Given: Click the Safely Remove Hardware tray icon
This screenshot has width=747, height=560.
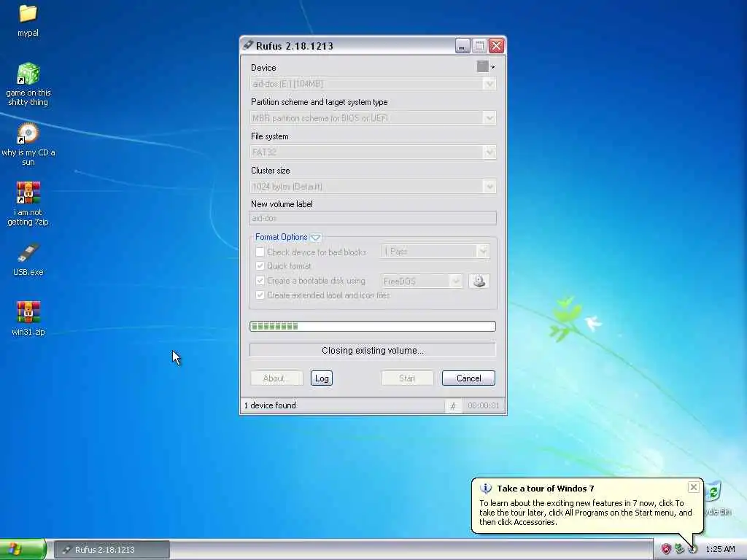Looking at the screenshot, I should click(x=679, y=549).
